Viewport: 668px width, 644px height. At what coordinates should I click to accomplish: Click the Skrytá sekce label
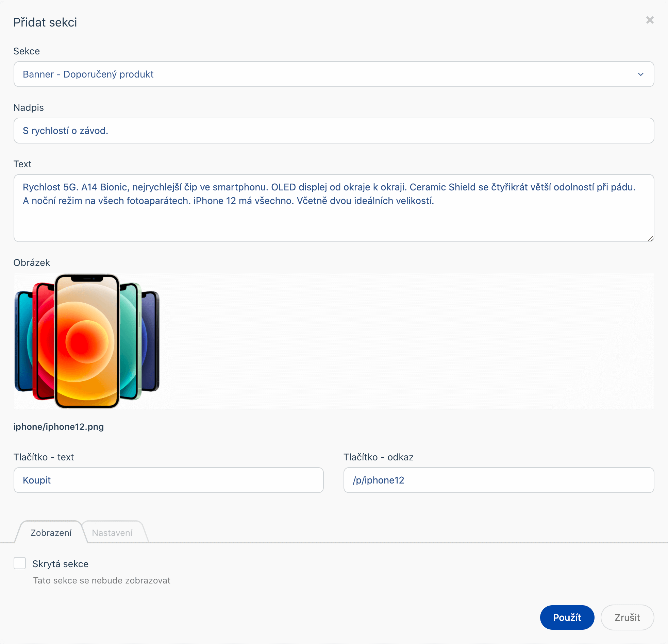pos(60,564)
